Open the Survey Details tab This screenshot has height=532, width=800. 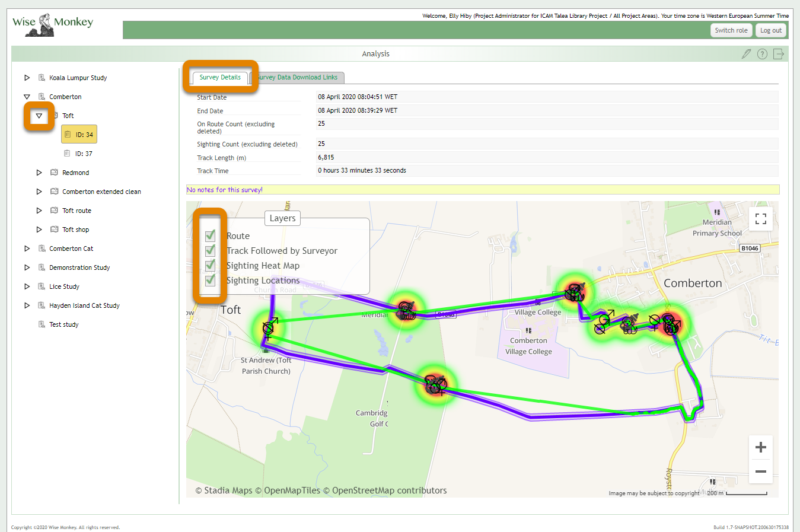pyautogui.click(x=220, y=77)
